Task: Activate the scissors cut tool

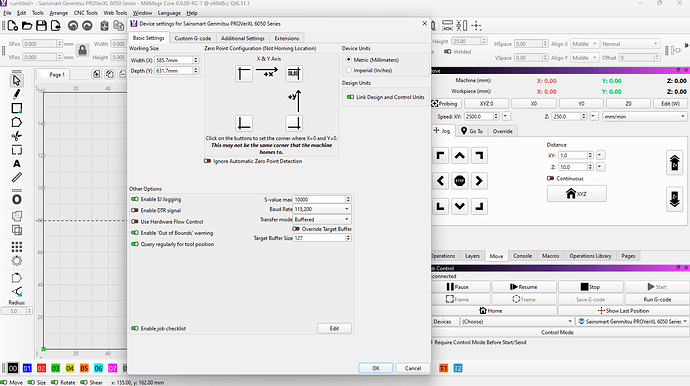Action: 17,136
